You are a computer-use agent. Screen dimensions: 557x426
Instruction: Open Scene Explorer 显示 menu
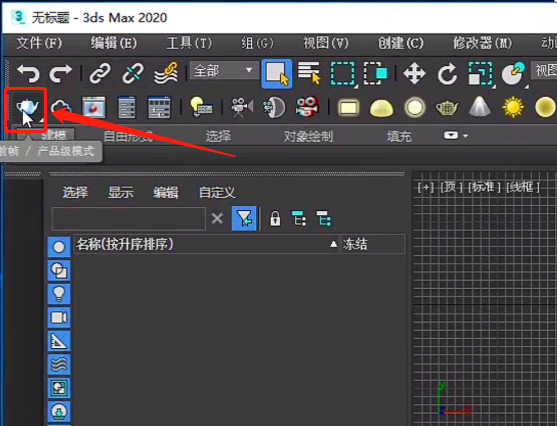click(121, 193)
